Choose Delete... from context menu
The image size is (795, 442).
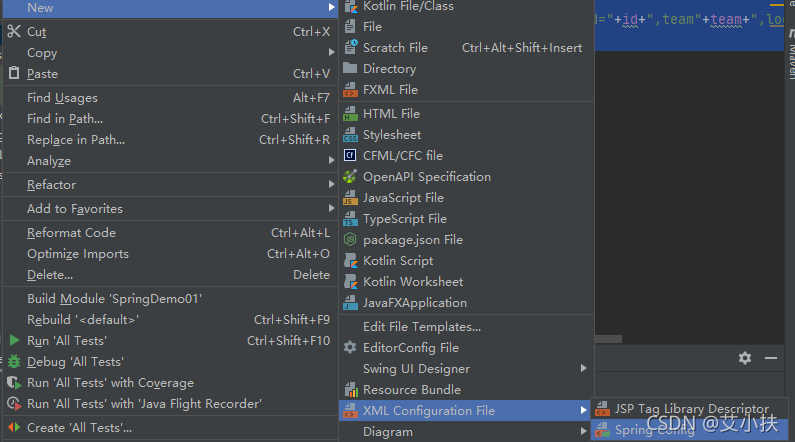[x=170, y=275]
